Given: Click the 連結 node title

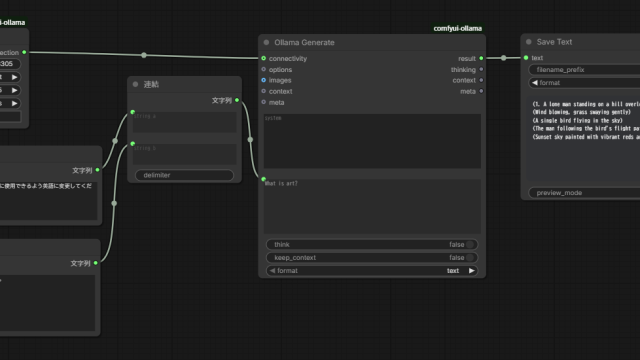Looking at the screenshot, I should point(151,84).
